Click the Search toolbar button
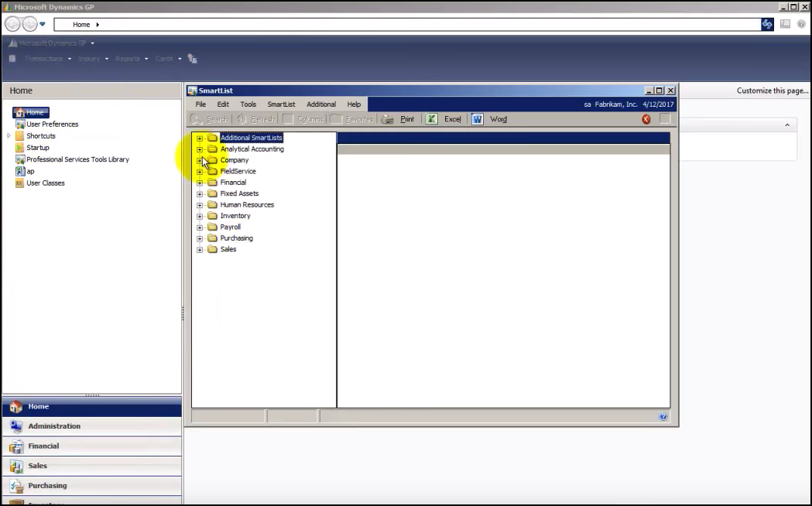This screenshot has height=506, width=812. pos(209,119)
